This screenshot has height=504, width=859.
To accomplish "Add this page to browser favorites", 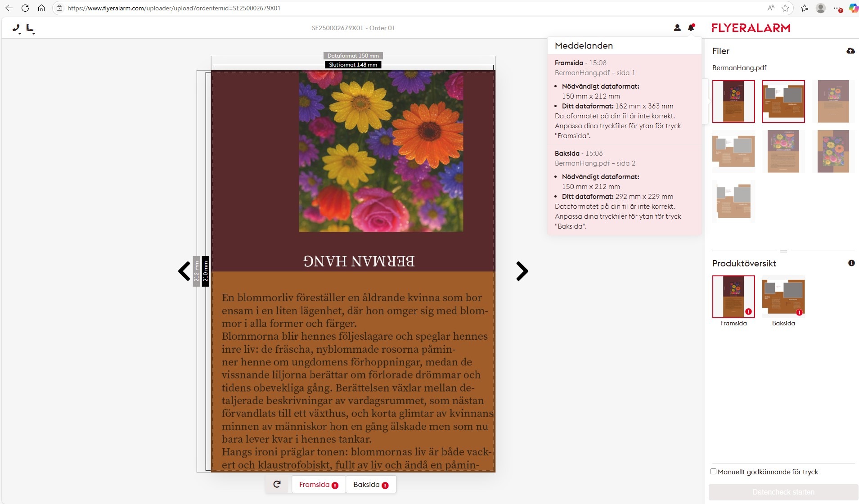I will point(785,8).
